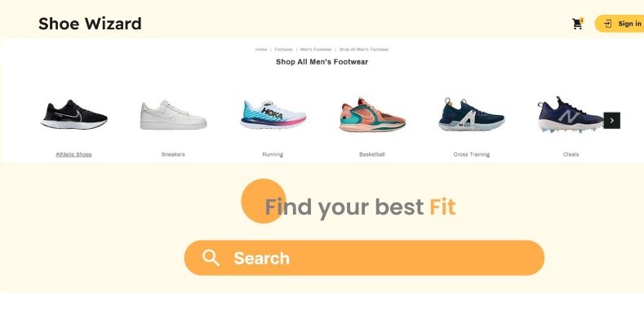The height and width of the screenshot is (328, 644).
Task: Go to Footwear breadcrumb
Action: [283, 49]
